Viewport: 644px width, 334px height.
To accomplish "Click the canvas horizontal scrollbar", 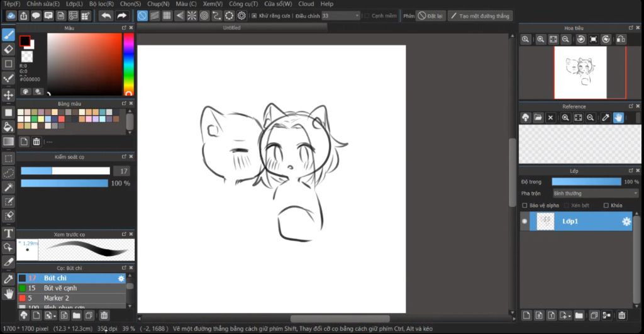I will click(x=340, y=319).
